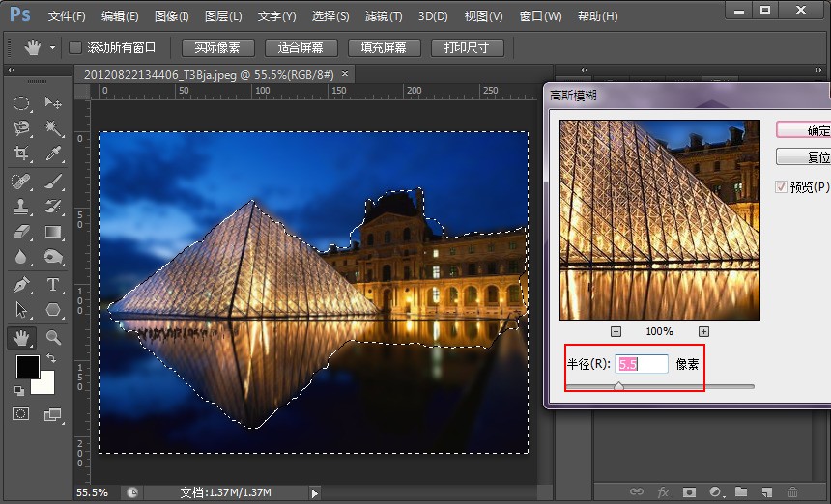The image size is (831, 504).
Task: Select the Magic Wand tool
Action: 53,127
